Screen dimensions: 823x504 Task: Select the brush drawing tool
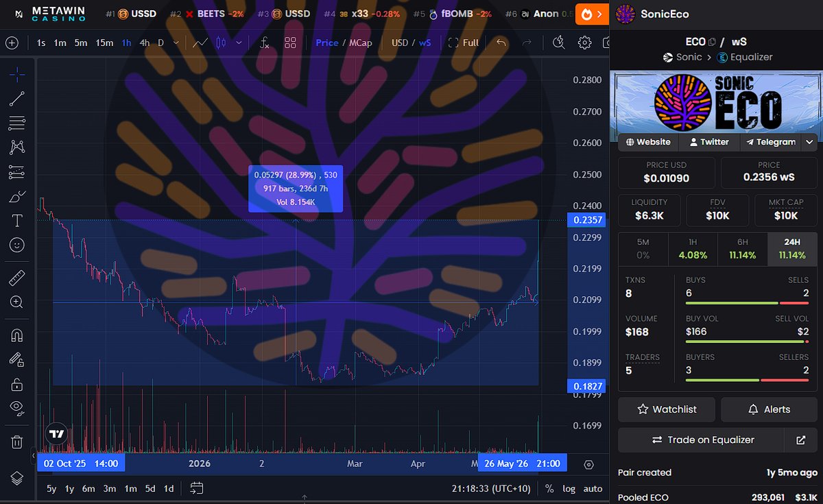coord(17,197)
